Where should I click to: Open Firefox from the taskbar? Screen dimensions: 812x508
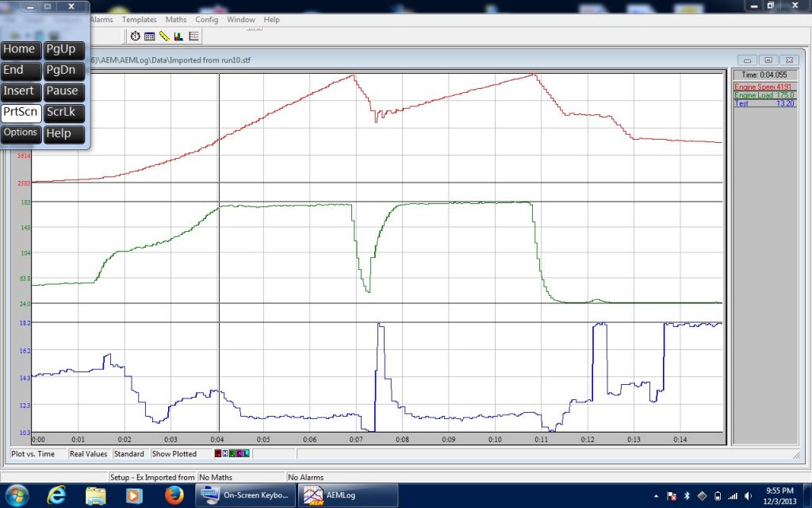174,495
